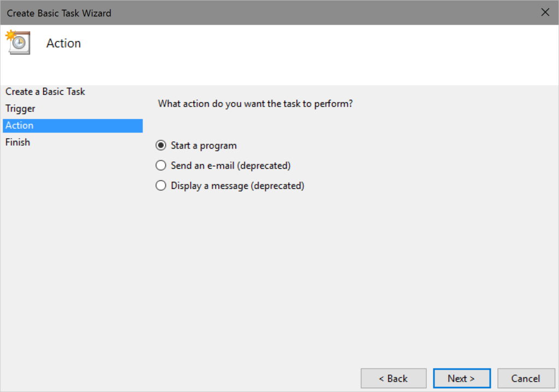
Task: Click the wizard clock icon in header
Action: coord(17,43)
